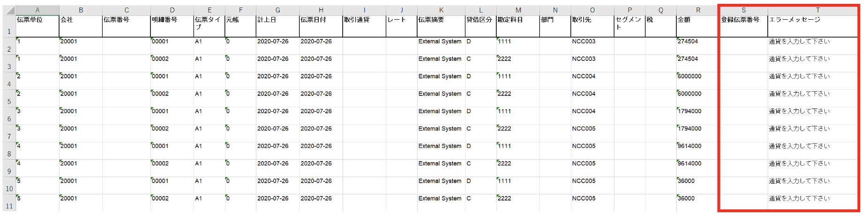
Task: Click the select-all corner triangle
Action: (9, 10)
